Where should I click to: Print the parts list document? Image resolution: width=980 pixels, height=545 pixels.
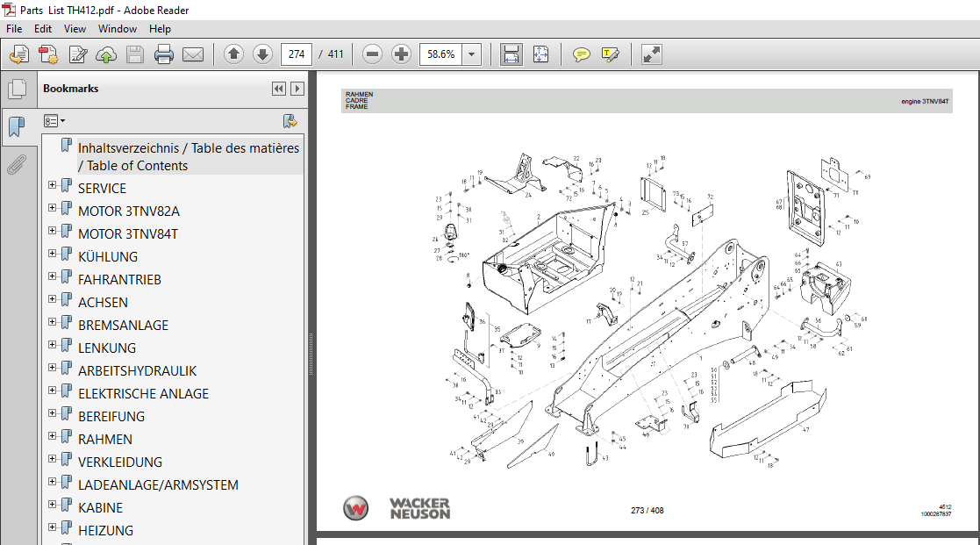164,54
